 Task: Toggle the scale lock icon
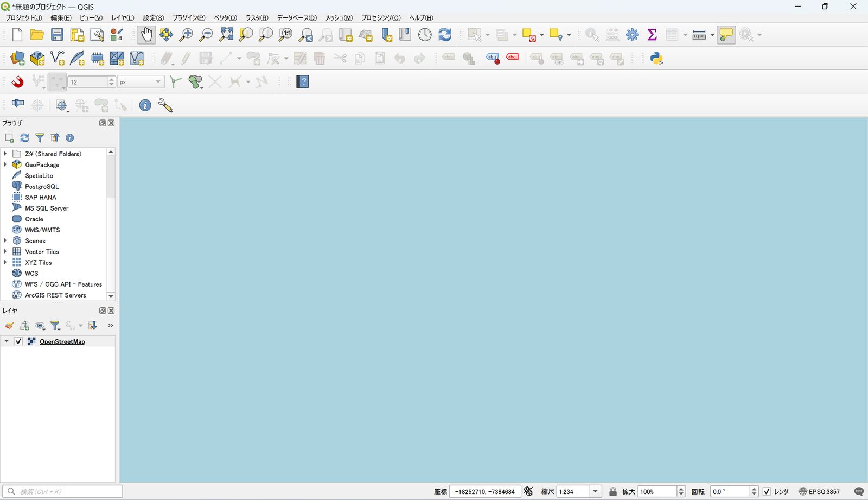point(613,492)
